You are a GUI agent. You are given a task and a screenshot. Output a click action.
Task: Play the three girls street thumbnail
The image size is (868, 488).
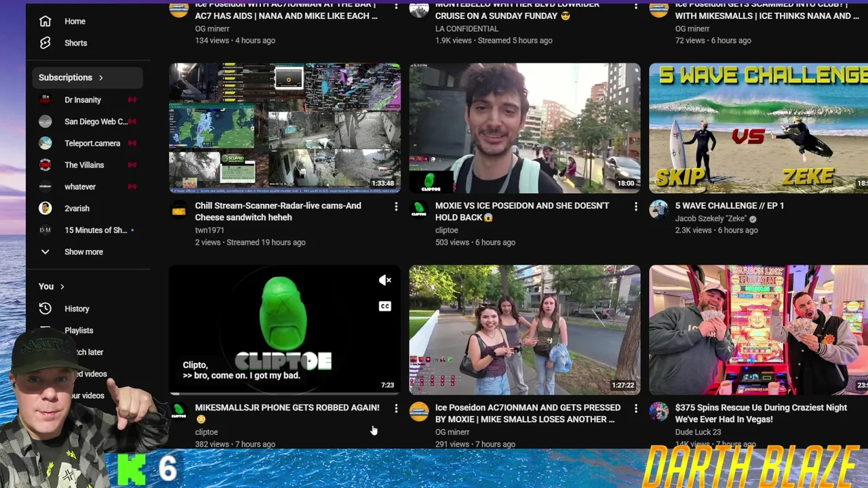tap(525, 330)
